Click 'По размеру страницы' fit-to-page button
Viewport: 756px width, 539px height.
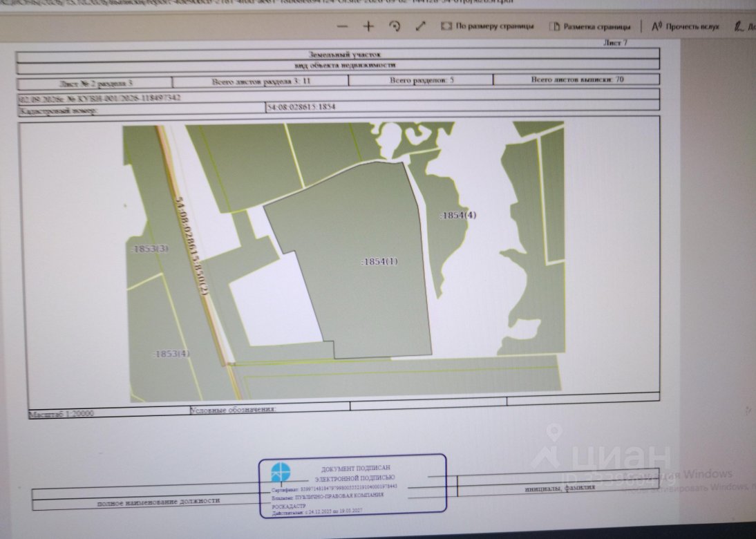tap(487, 26)
